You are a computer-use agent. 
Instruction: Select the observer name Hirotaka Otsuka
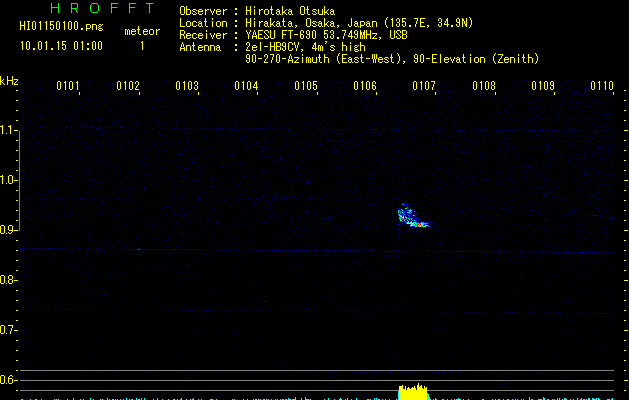[x=290, y=11]
